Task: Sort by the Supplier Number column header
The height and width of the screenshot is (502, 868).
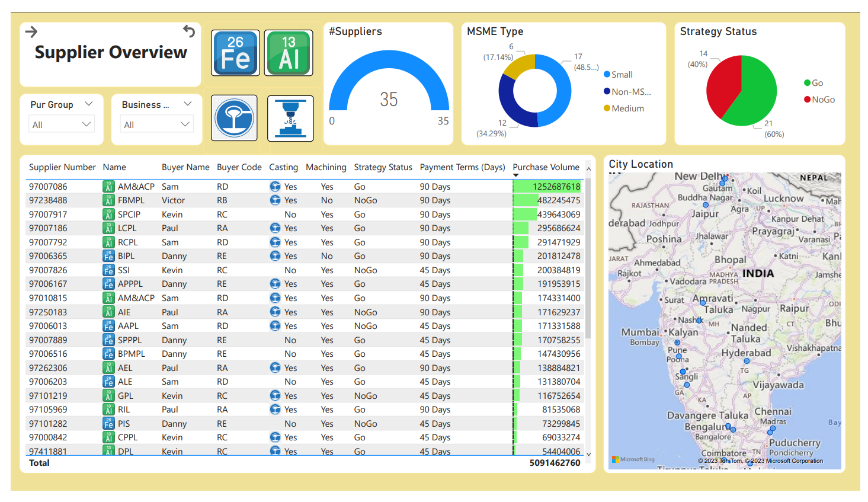Action: click(x=62, y=167)
